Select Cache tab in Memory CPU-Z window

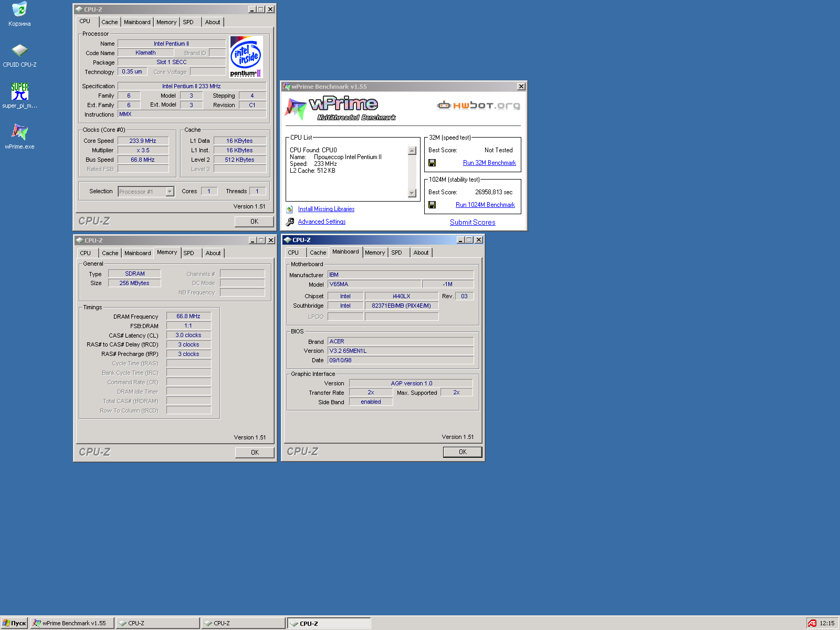pyautogui.click(x=110, y=253)
